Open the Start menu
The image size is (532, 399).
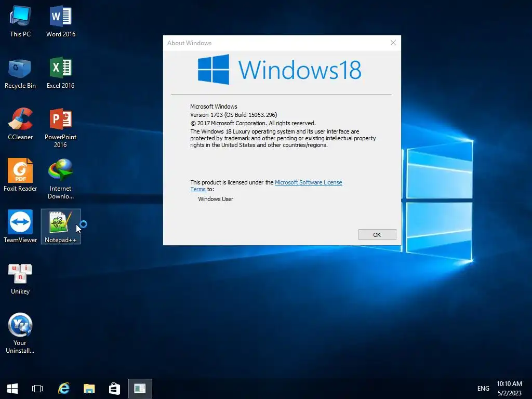[x=12, y=389]
